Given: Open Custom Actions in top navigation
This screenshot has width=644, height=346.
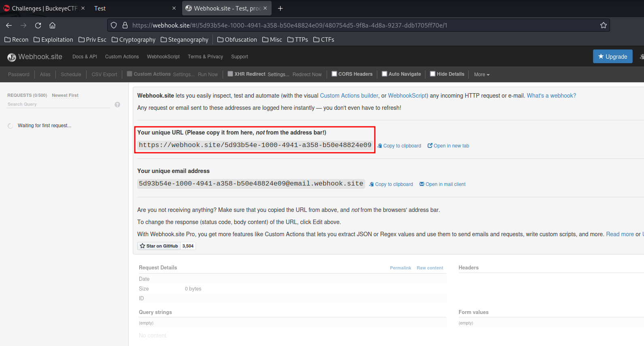Looking at the screenshot, I should [122, 57].
